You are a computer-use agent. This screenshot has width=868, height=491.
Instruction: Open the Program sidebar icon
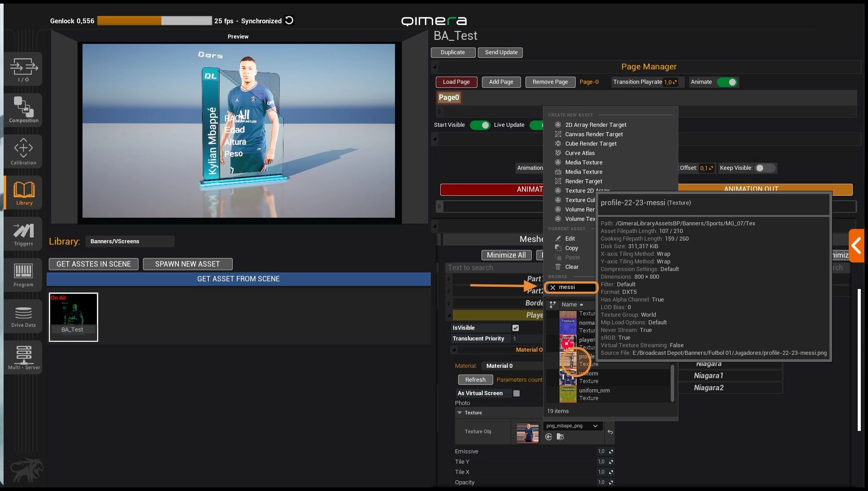[23, 275]
